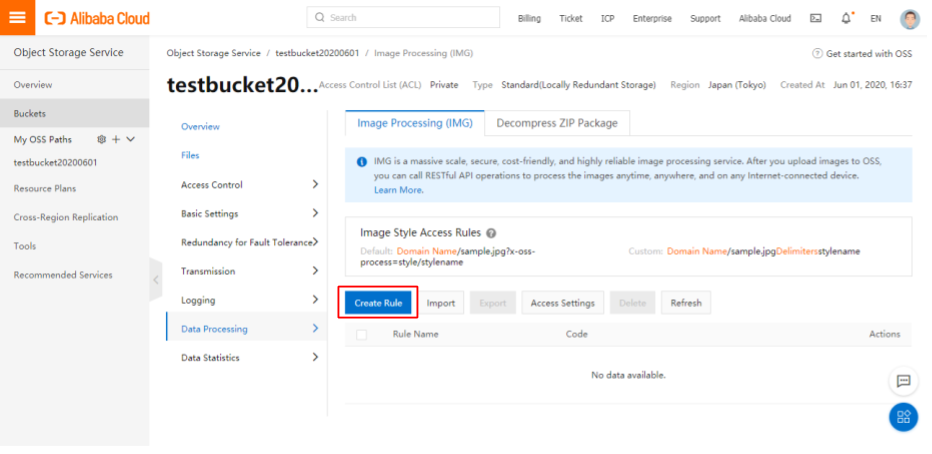Viewport: 932px width, 454px height.
Task: Select the Image Processing (IMG) tab
Action: [415, 123]
